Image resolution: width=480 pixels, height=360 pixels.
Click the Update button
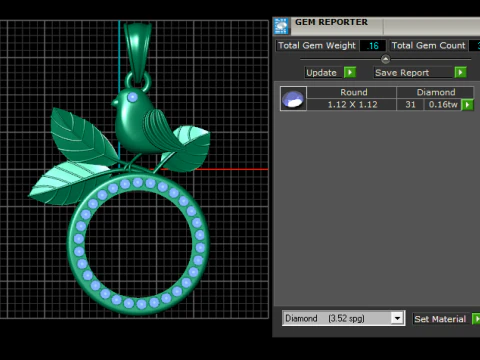(323, 73)
